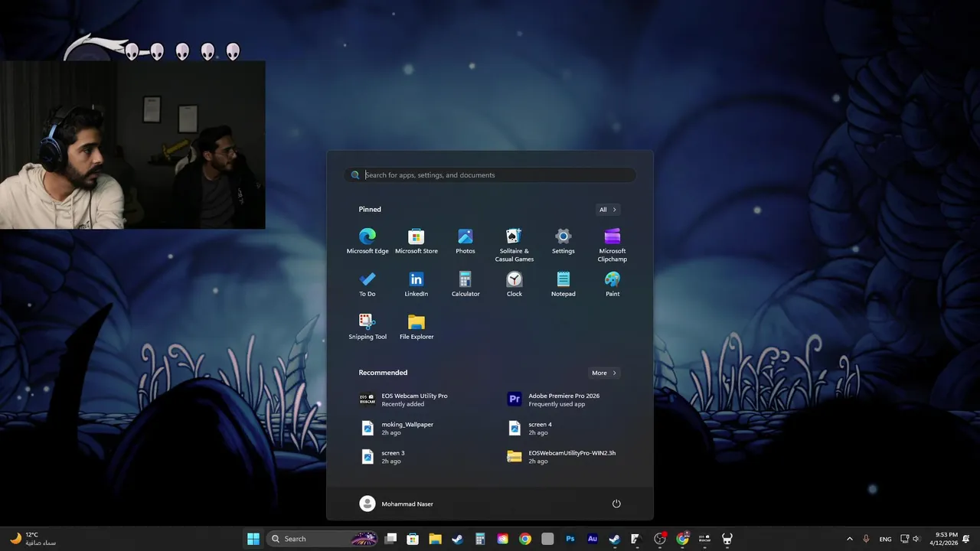
Task: Open the To Do app
Action: (x=367, y=284)
